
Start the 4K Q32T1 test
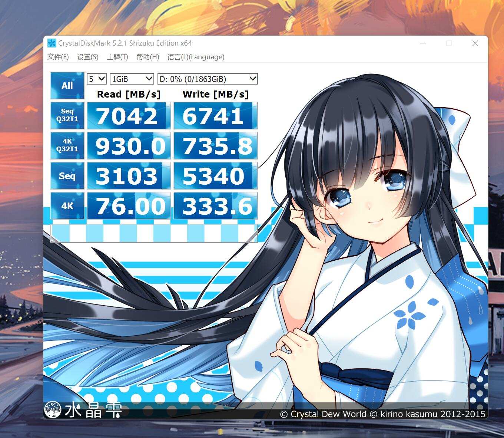pos(67,145)
